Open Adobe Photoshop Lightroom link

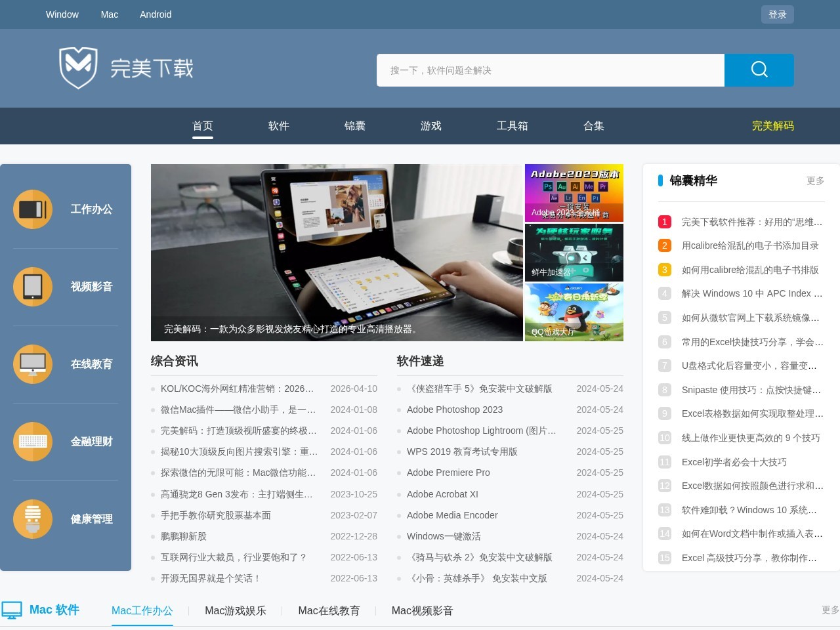coord(482,430)
